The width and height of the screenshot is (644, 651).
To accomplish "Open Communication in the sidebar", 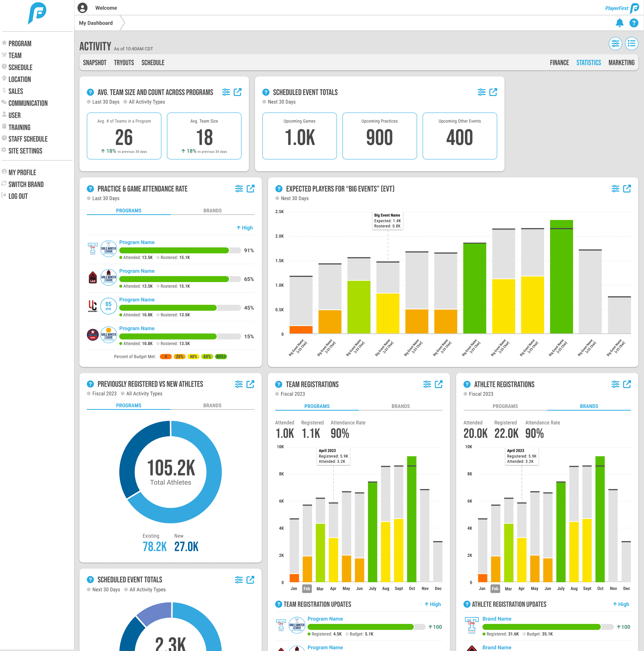I will pyautogui.click(x=28, y=103).
